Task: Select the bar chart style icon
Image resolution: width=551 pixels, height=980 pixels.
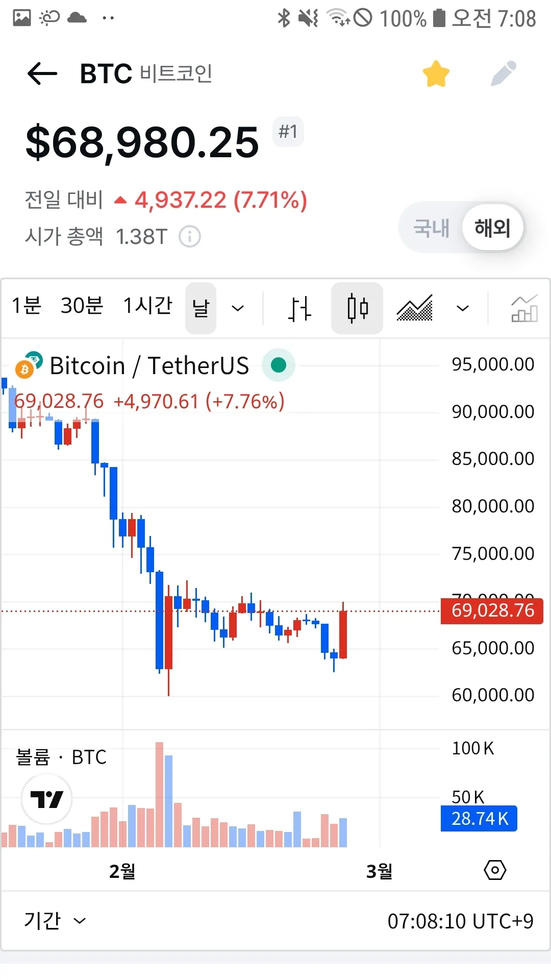Action: tap(299, 308)
